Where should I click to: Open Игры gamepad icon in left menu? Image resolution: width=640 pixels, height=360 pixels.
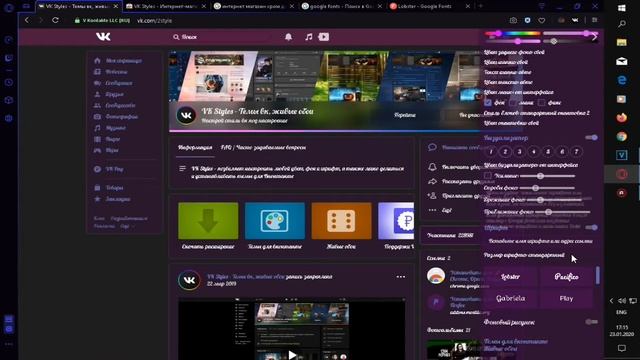pyautogui.click(x=97, y=150)
